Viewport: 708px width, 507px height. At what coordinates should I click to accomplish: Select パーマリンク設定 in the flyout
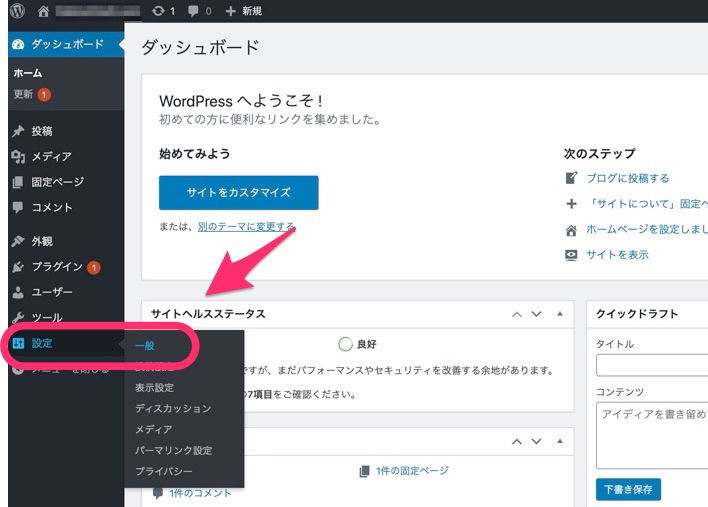pos(174,451)
